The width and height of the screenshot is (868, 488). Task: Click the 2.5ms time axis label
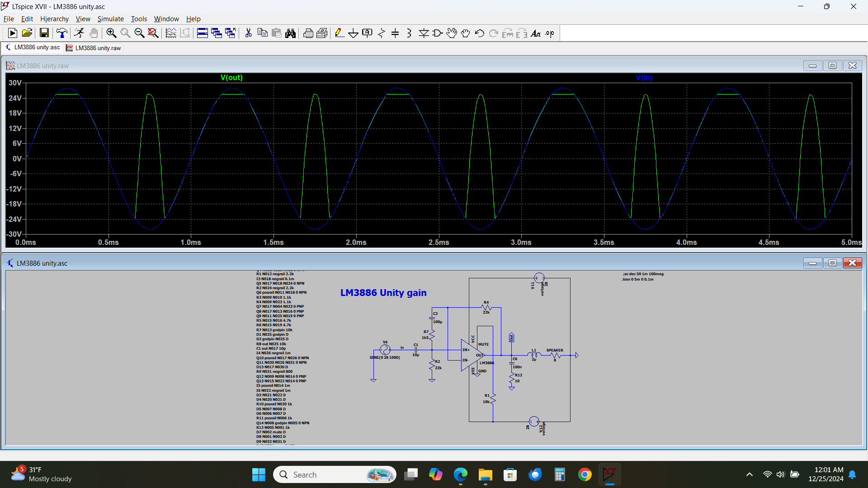(439, 242)
